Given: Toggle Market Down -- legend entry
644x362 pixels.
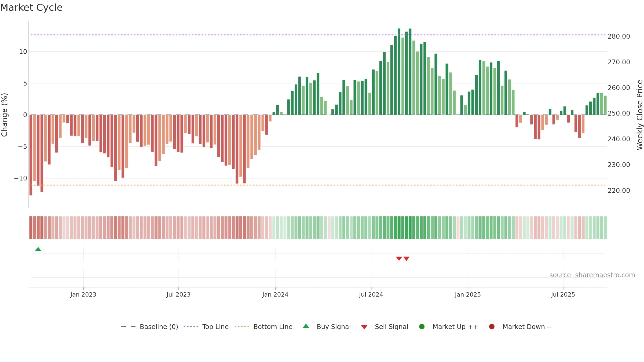Looking at the screenshot, I should (x=520, y=327).
